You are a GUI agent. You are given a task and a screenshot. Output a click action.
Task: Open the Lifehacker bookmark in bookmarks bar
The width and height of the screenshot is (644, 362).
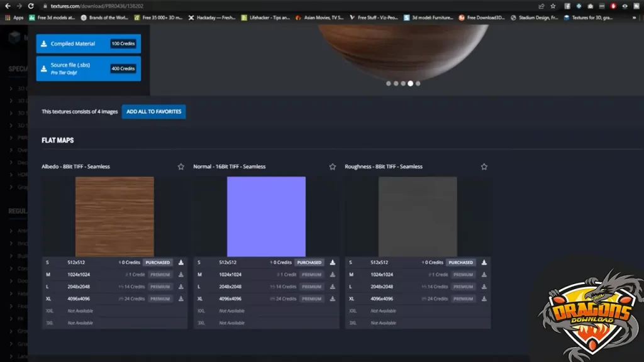click(265, 18)
